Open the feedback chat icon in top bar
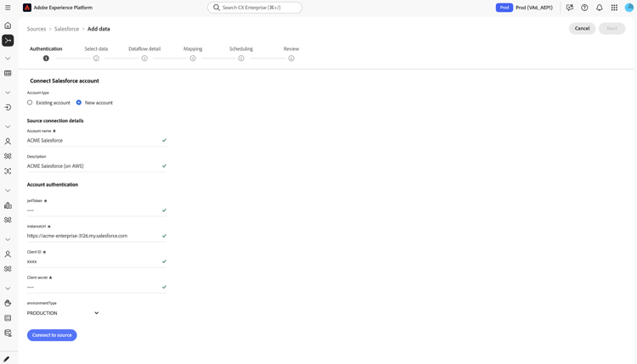Viewport: 637px width, 364px height. click(x=570, y=8)
